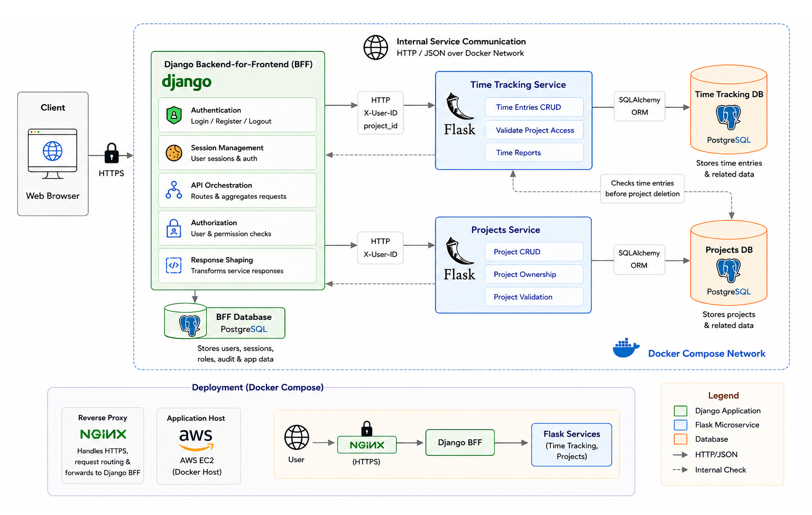
Task: Click the aws logo under Application Host
Action: (x=196, y=440)
